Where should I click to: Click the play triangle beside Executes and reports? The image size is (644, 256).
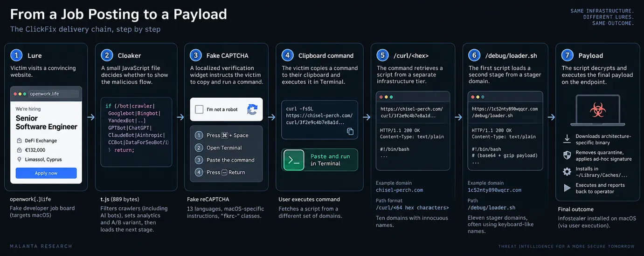[567, 188]
